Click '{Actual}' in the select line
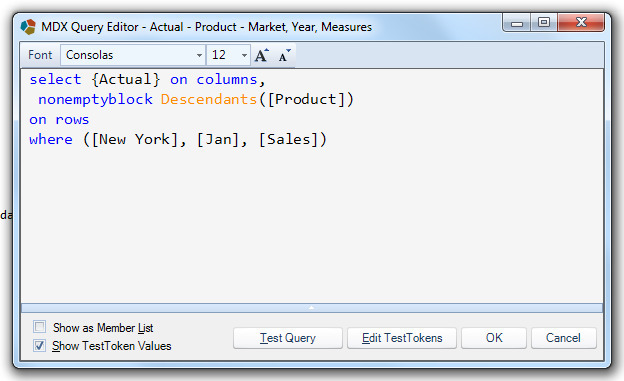 (x=126, y=80)
